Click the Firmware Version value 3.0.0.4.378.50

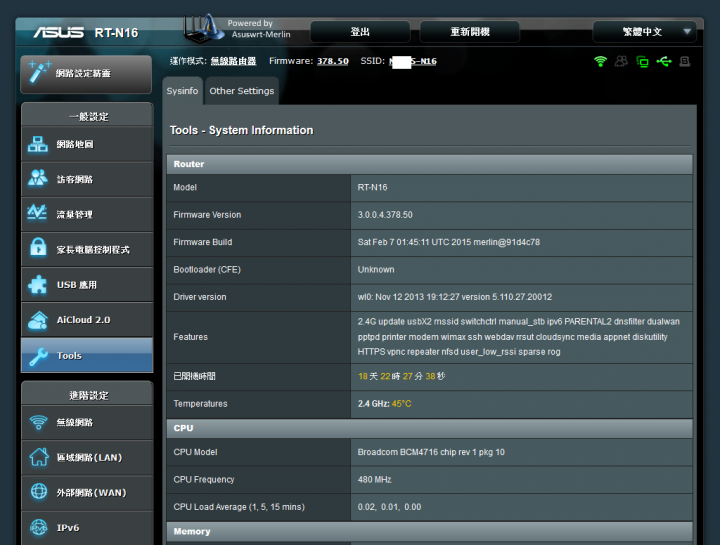pyautogui.click(x=385, y=215)
